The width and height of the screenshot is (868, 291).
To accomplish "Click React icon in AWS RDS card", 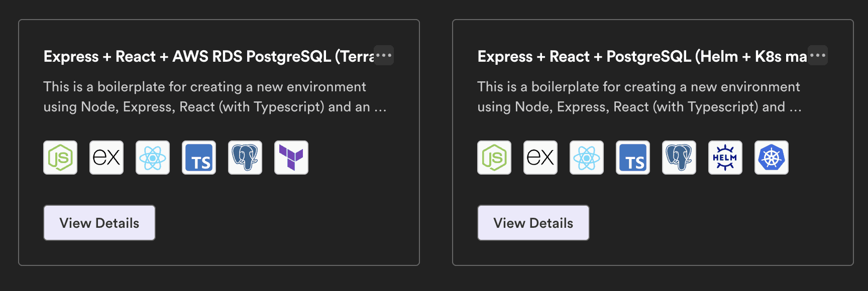I will 153,158.
